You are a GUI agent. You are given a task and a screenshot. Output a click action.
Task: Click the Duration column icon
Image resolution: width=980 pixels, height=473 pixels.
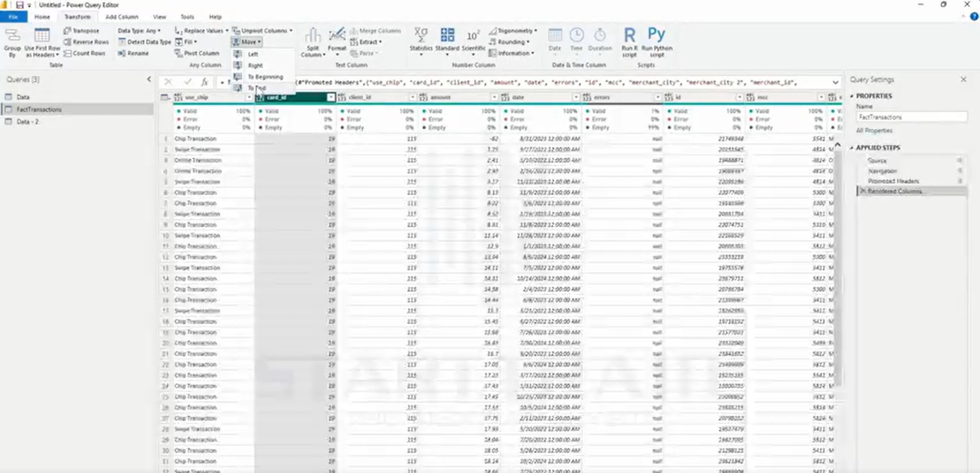[x=600, y=35]
